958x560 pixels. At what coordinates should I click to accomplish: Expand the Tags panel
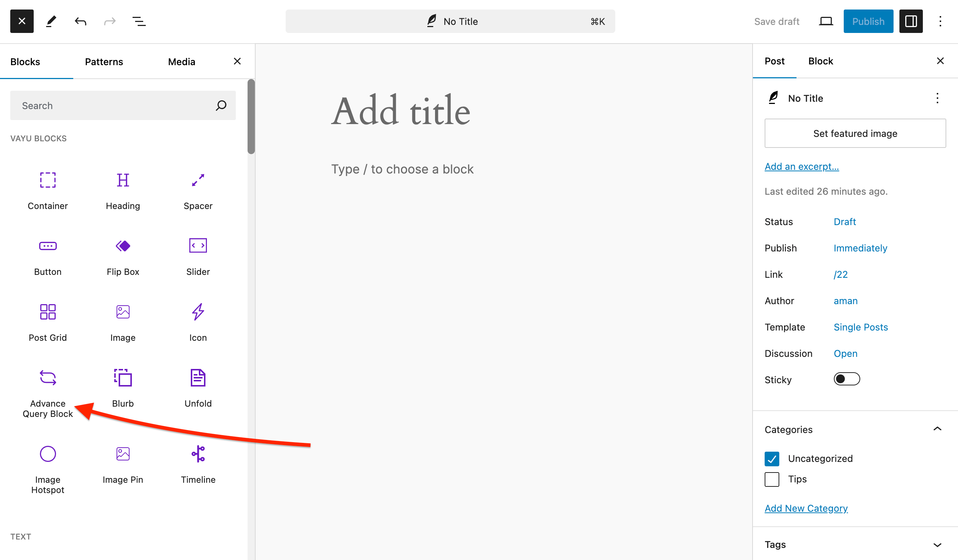pyautogui.click(x=937, y=544)
